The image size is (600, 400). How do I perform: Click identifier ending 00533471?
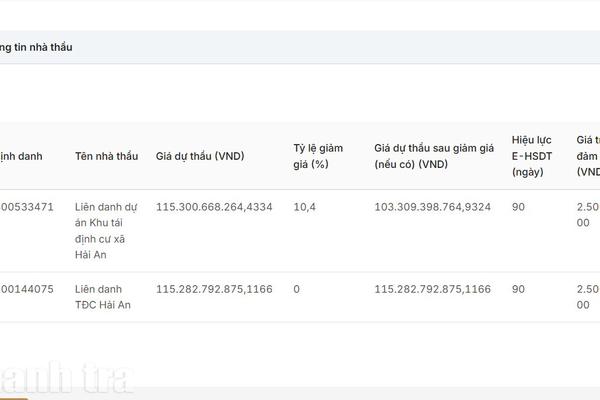(x=26, y=207)
